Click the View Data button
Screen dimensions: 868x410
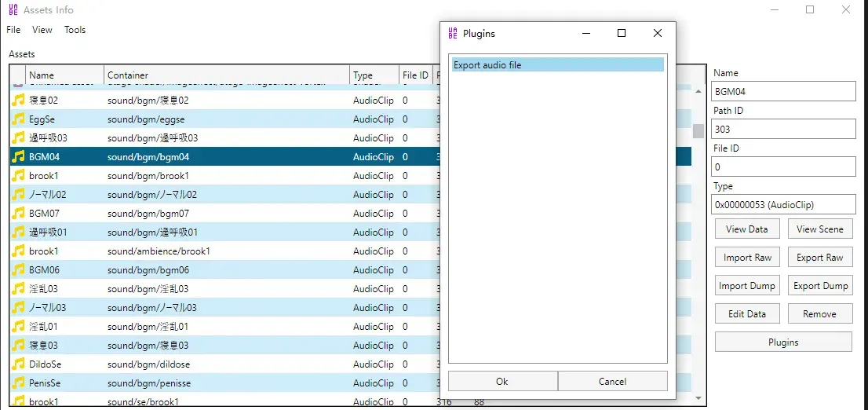747,229
